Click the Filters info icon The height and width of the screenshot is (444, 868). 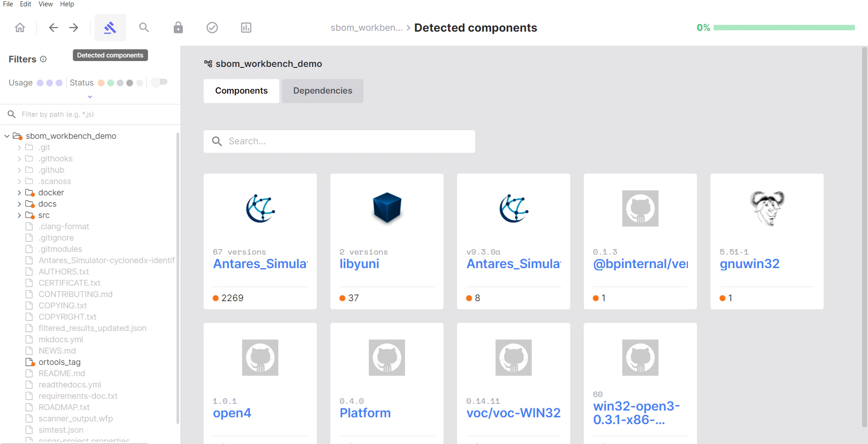point(43,59)
